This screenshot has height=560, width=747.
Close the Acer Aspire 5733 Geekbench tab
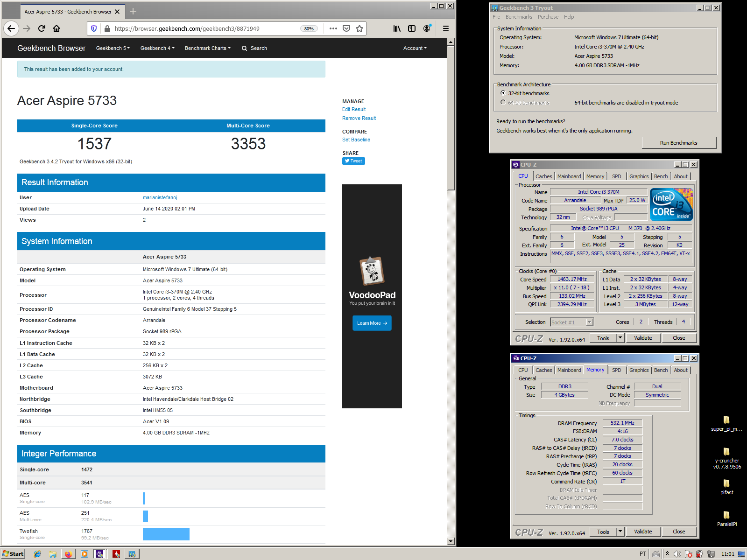pos(117,12)
